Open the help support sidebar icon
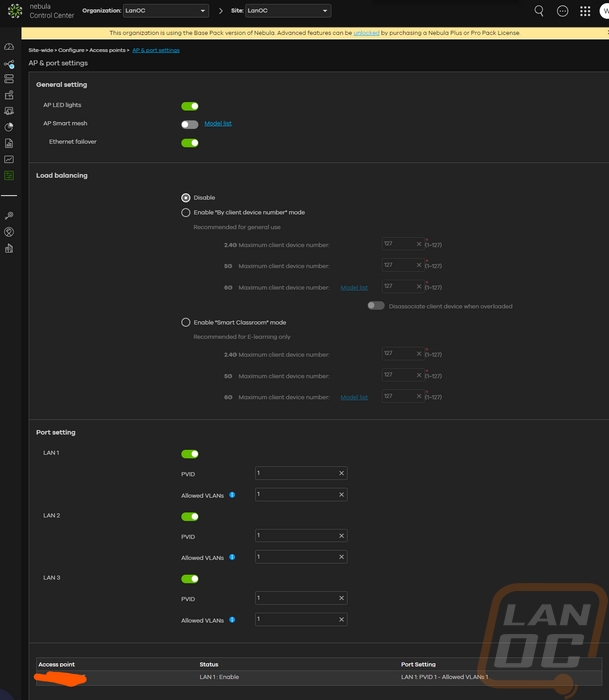Image resolution: width=609 pixels, height=700 pixels. click(9, 232)
